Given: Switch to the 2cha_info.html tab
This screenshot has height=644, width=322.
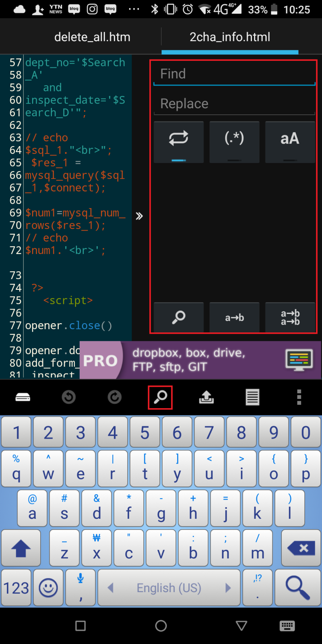Looking at the screenshot, I should 230,37.
